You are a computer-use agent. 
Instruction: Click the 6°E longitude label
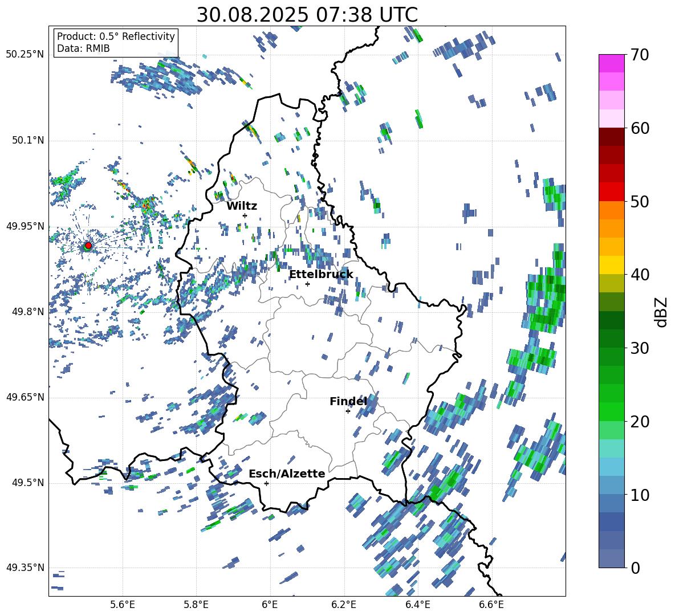click(270, 605)
